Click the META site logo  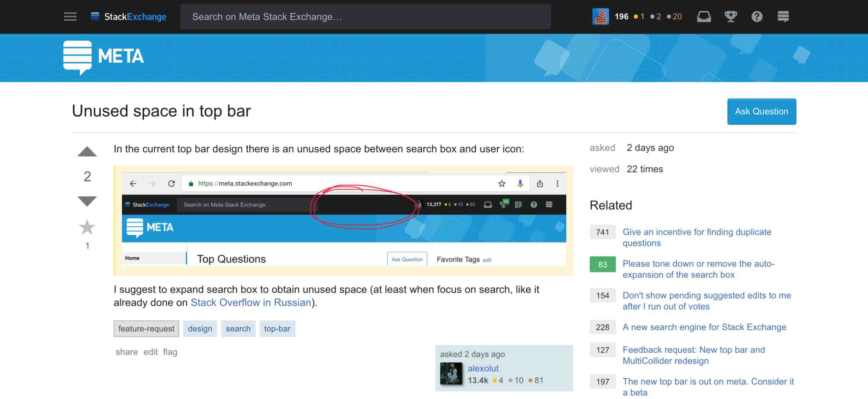[x=103, y=58]
